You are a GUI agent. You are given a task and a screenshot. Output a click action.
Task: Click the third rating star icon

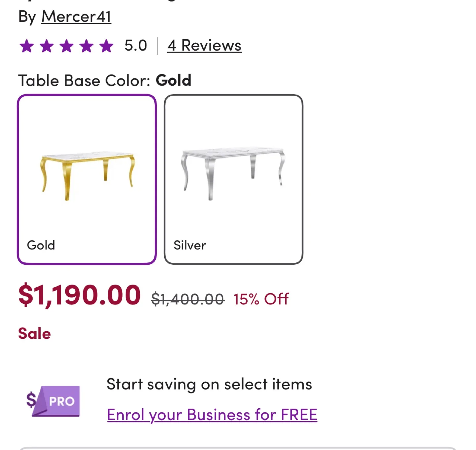(67, 46)
